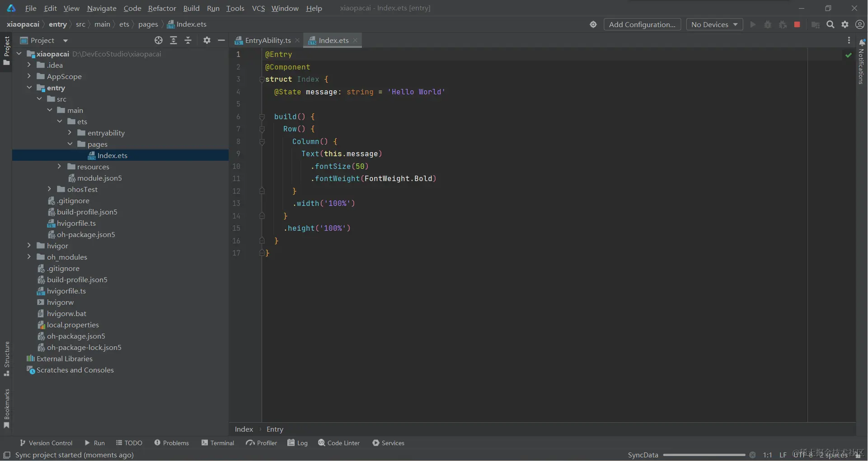Open editor tabs more options menu

point(849,40)
